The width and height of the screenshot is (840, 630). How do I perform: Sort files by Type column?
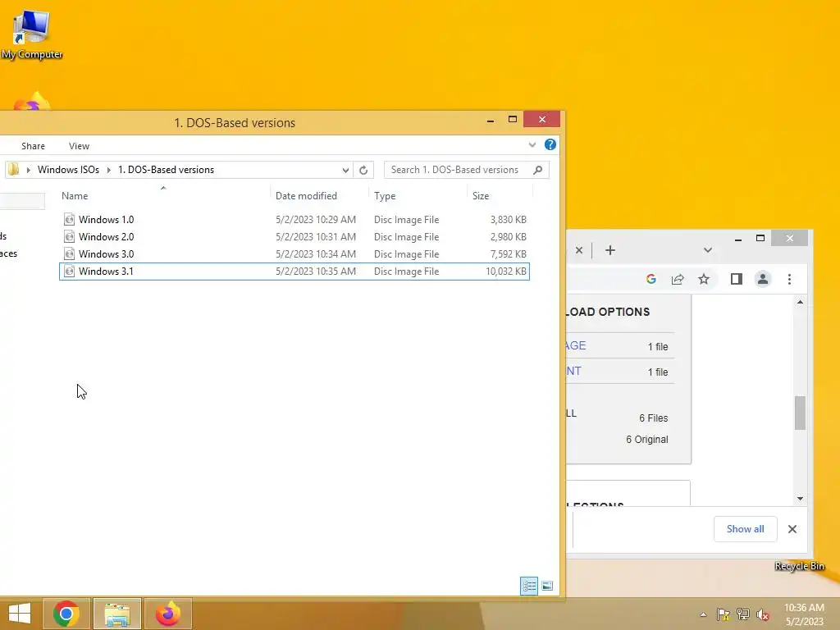coord(385,196)
